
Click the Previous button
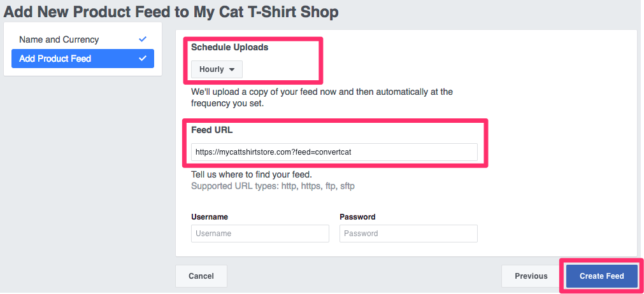[x=531, y=276]
